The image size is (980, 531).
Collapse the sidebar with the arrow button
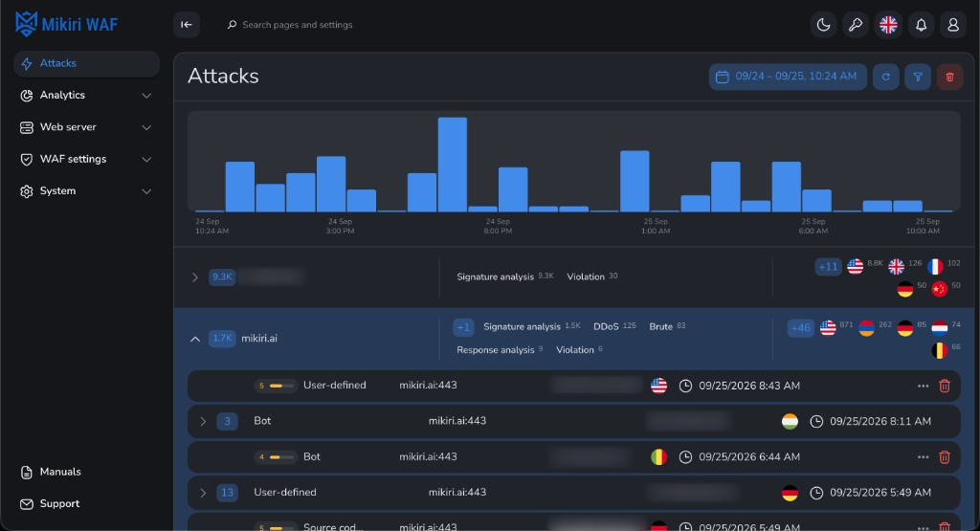click(x=187, y=24)
